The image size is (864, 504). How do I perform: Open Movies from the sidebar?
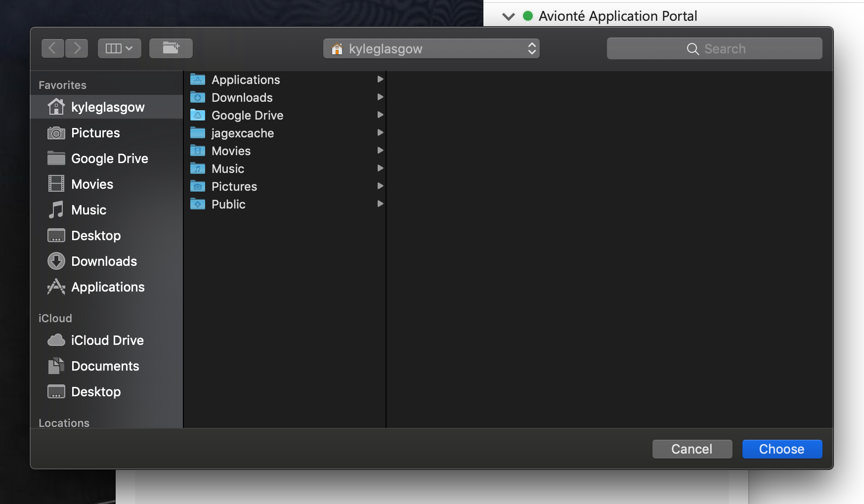pyautogui.click(x=92, y=184)
